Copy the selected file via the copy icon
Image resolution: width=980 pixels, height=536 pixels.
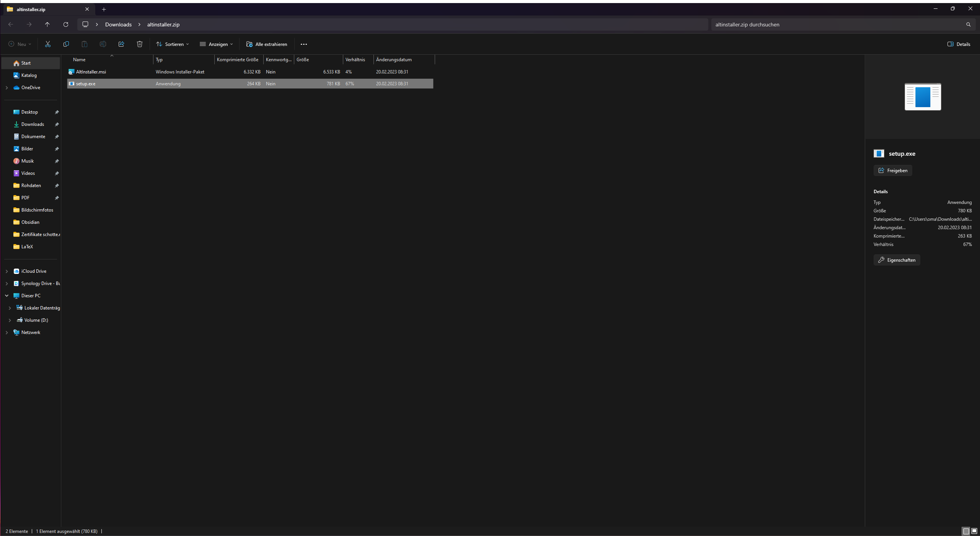click(66, 44)
